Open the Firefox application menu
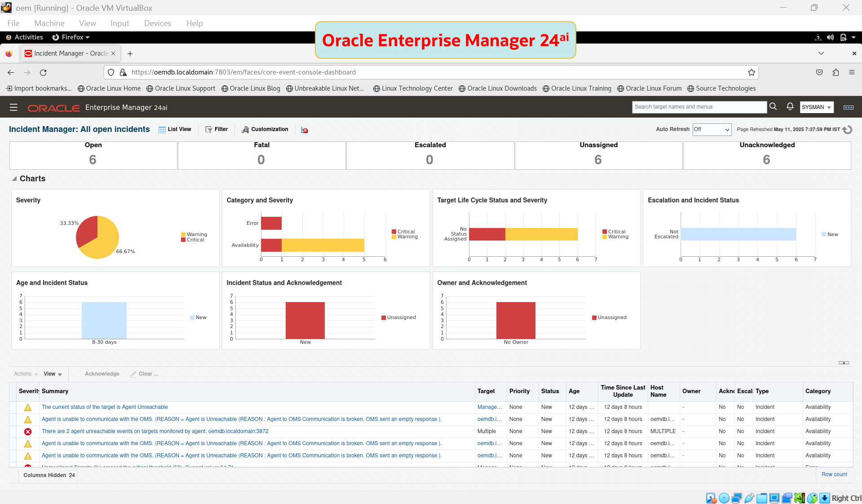The height and width of the screenshot is (504, 862). click(852, 72)
